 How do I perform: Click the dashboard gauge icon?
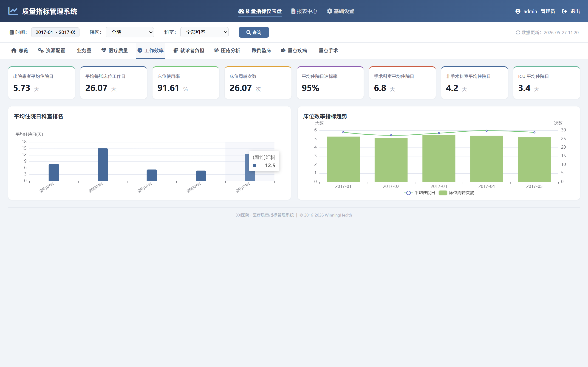[241, 11]
